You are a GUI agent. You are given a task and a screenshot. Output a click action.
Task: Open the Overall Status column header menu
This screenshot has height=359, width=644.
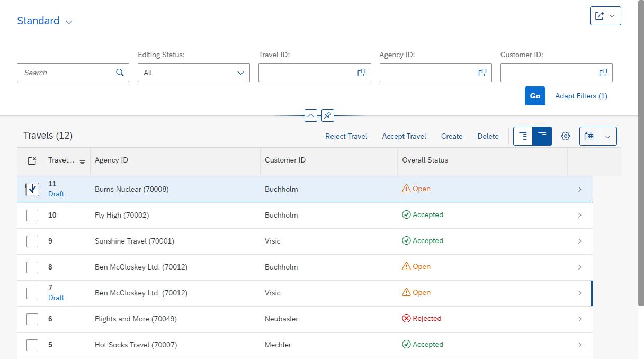point(482,160)
